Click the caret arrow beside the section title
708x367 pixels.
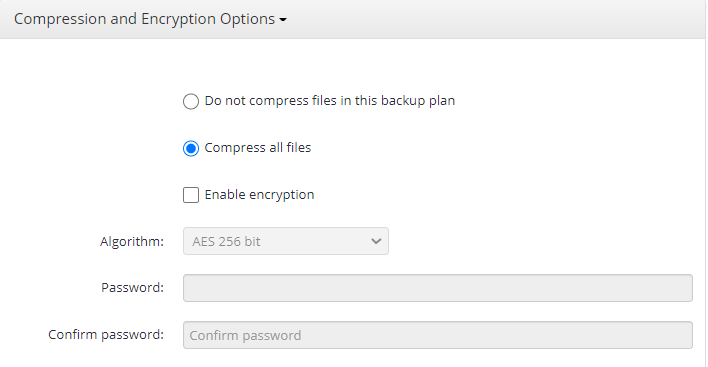tap(283, 20)
